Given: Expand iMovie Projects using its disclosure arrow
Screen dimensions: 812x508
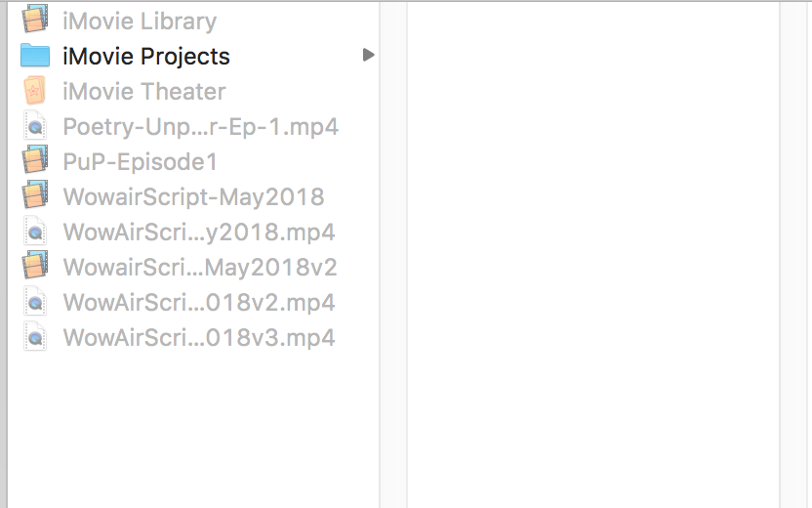Looking at the screenshot, I should point(368,56).
